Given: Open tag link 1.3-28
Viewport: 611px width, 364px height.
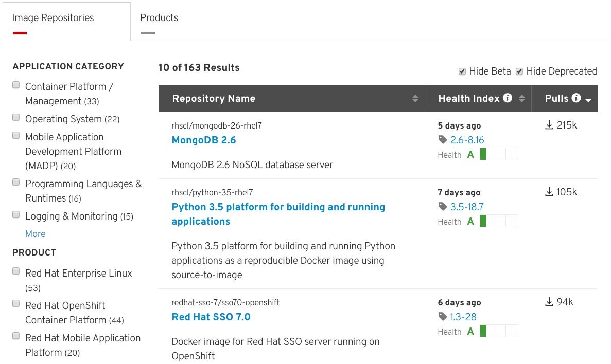Looking at the screenshot, I should coord(463,317).
